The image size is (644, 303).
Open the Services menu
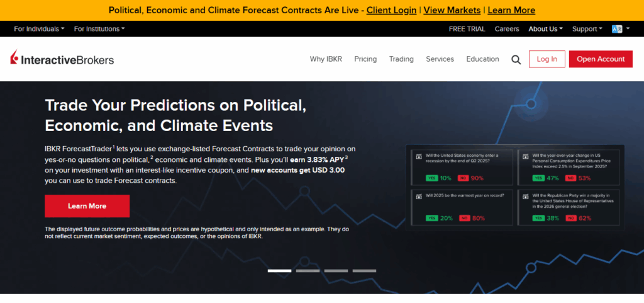click(x=440, y=59)
